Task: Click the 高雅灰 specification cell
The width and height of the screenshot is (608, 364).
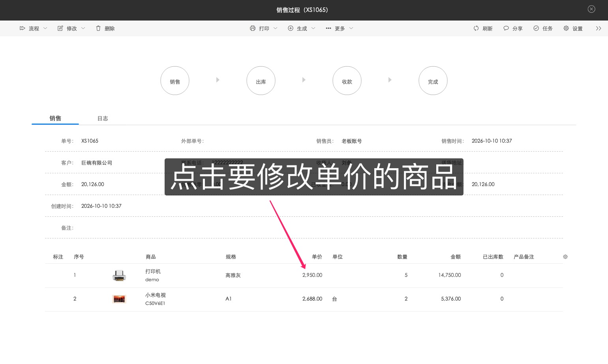Action: pyautogui.click(x=233, y=276)
